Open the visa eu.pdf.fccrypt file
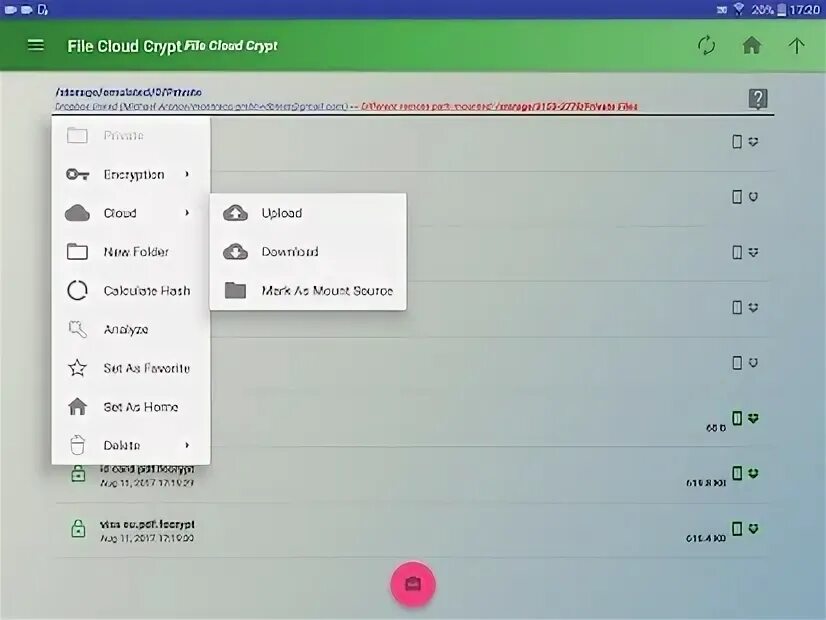Screen dimensions: 826x620 (x=415, y=530)
